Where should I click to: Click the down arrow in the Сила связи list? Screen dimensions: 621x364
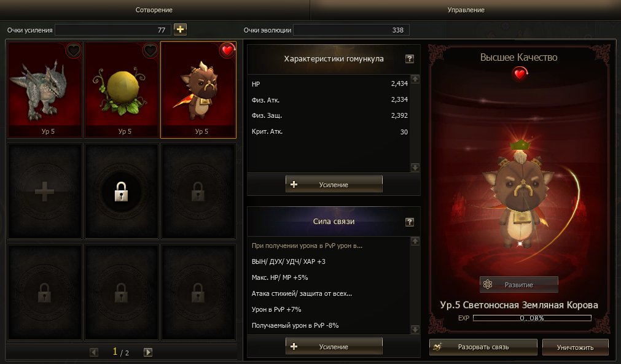[x=415, y=329]
